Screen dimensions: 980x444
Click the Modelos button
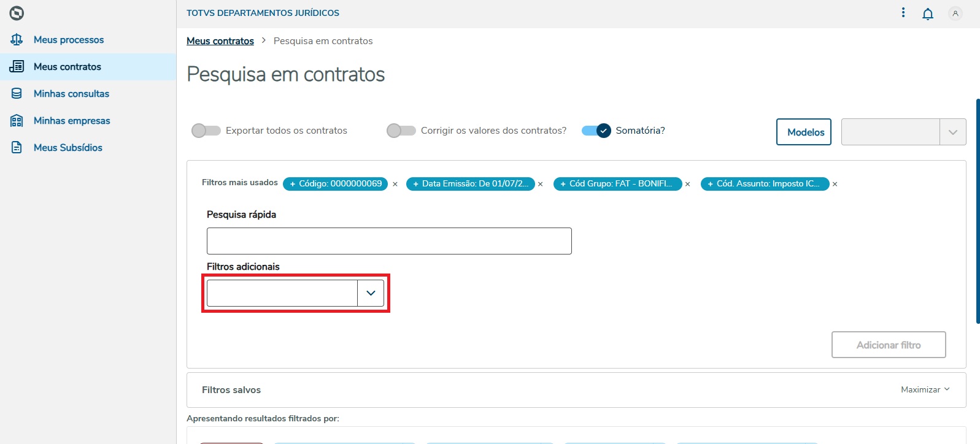805,132
